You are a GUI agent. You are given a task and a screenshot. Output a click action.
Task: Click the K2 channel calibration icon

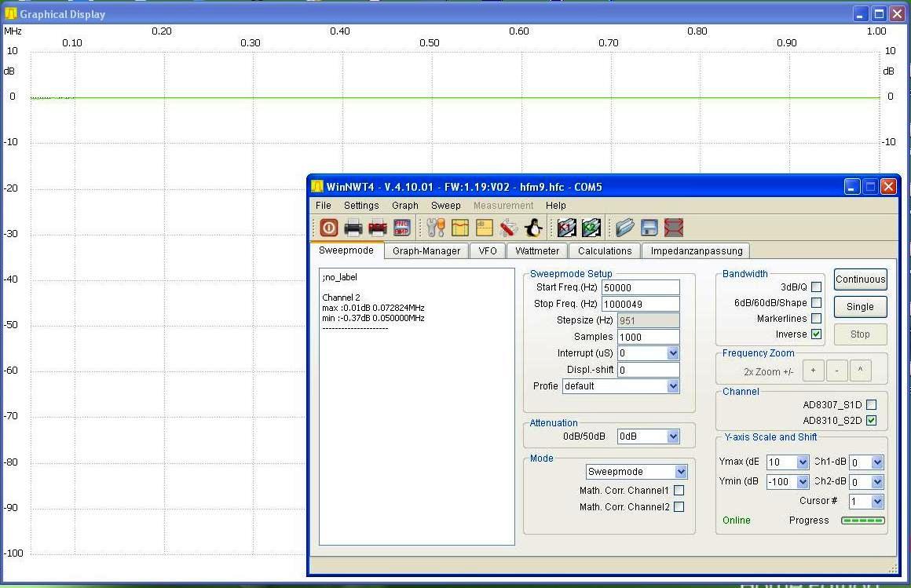(591, 228)
